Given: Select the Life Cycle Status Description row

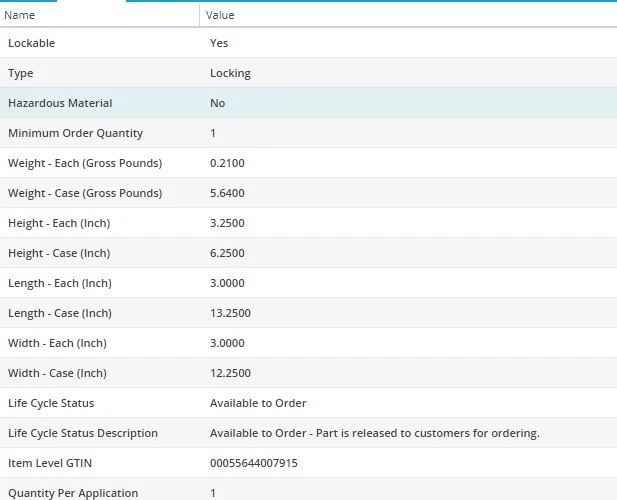Looking at the screenshot, I should coord(83,433).
